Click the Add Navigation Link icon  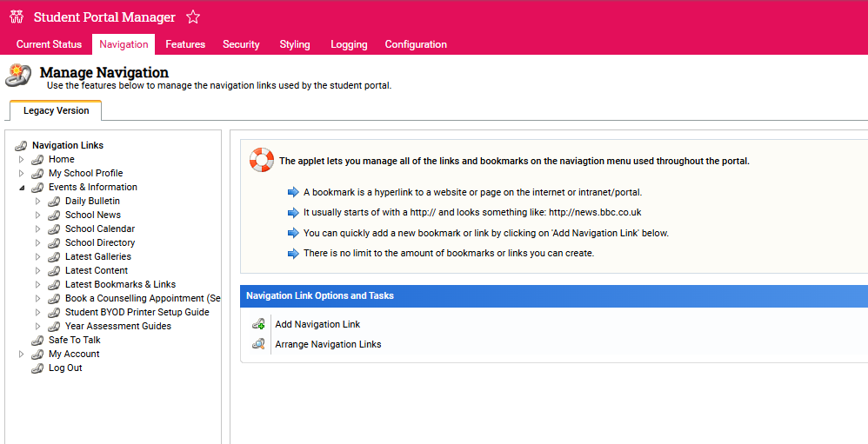point(258,324)
